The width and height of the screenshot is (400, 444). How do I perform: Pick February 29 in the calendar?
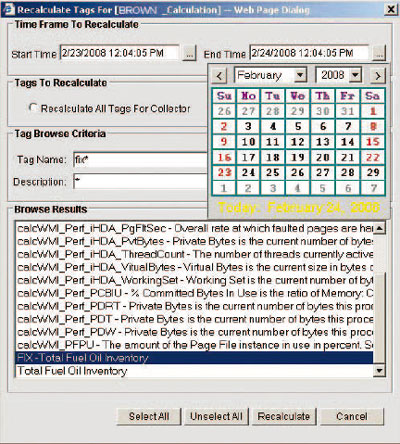[x=373, y=173]
